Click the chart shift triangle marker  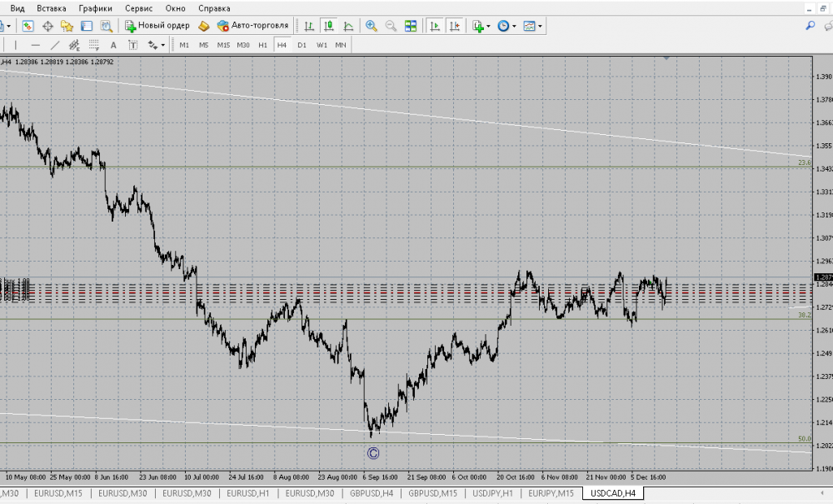pos(666,57)
